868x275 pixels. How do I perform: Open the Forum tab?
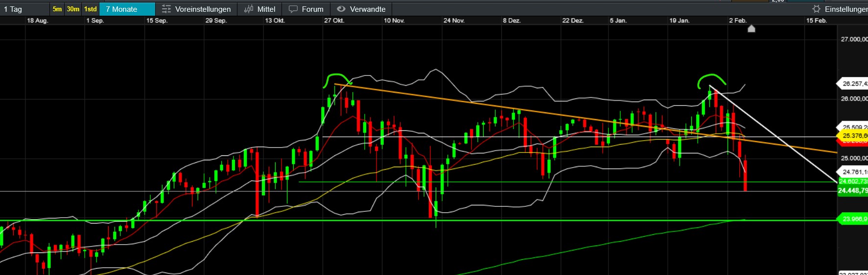pyautogui.click(x=312, y=9)
